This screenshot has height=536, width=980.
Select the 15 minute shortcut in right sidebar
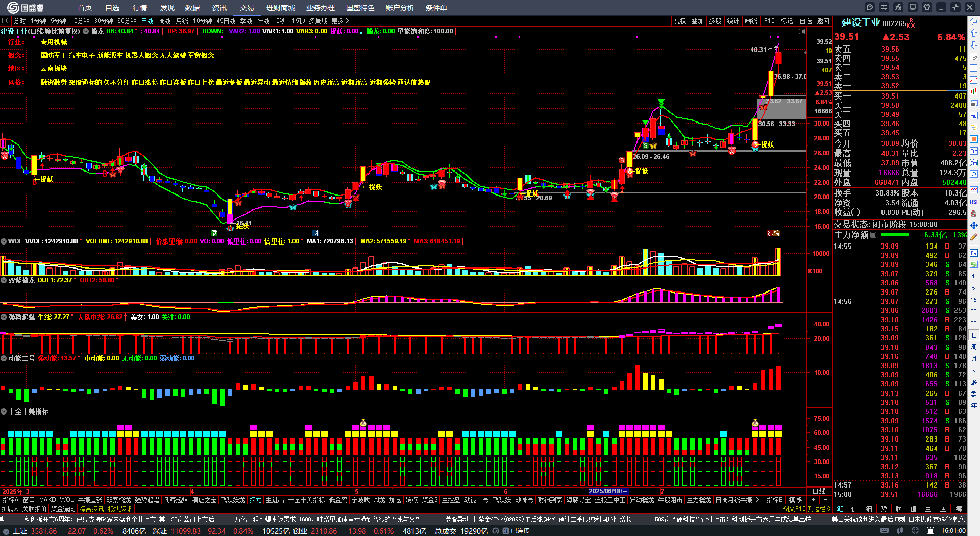click(974, 300)
